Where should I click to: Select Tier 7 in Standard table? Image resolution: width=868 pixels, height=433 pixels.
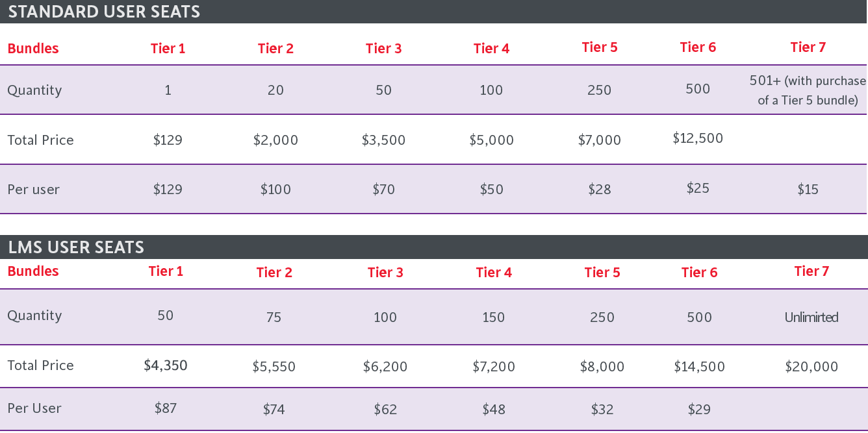click(x=808, y=47)
